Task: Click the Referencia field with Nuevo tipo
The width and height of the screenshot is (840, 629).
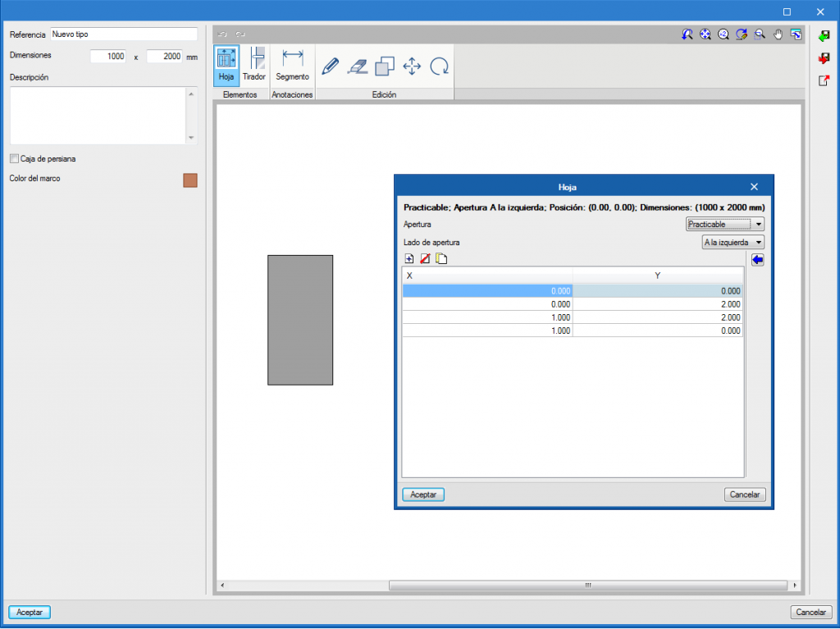Action: click(x=124, y=34)
